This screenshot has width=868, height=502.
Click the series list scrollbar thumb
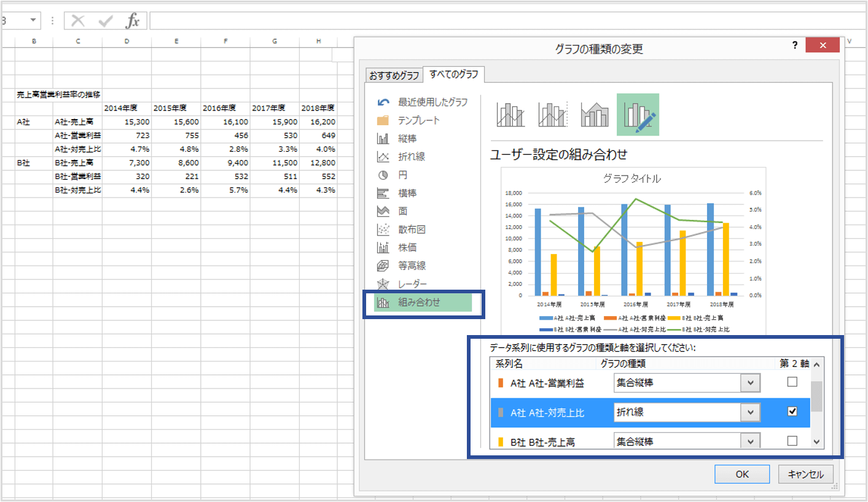click(x=816, y=396)
